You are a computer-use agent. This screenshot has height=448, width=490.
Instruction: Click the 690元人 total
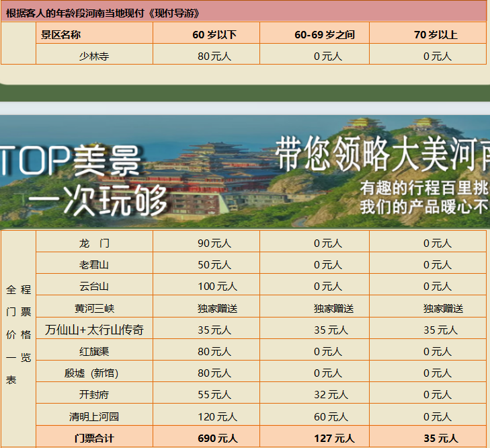coord(218,438)
